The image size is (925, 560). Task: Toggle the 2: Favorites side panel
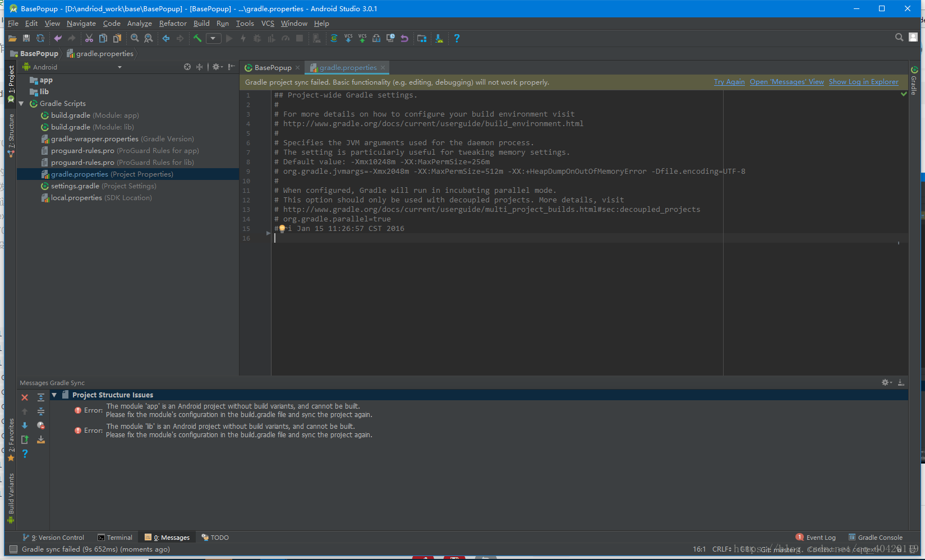pyautogui.click(x=11, y=441)
